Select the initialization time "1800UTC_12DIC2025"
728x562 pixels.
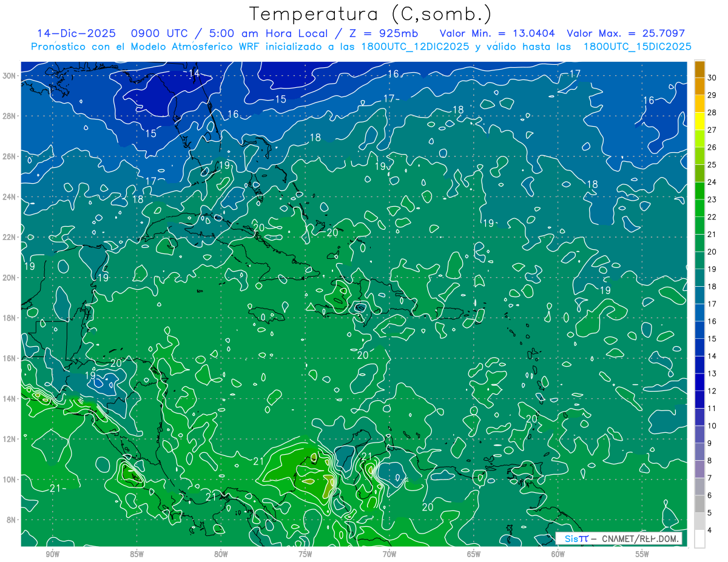416,47
